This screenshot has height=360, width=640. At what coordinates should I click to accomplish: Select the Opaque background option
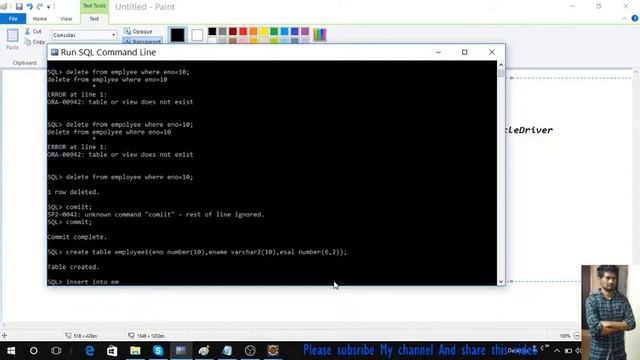tap(138, 31)
